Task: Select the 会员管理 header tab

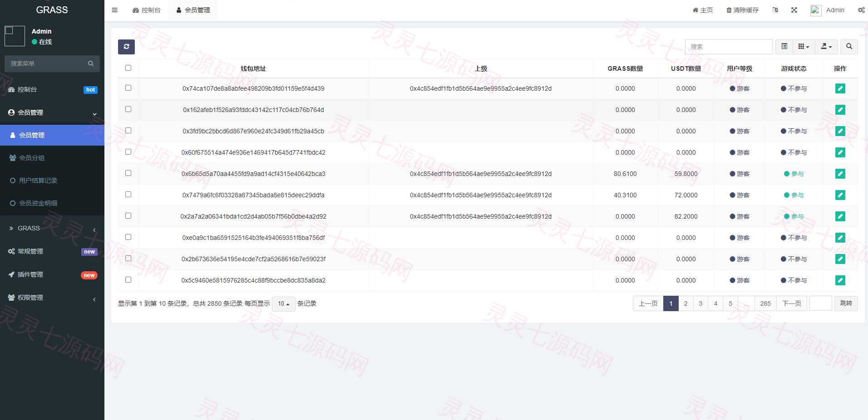Action: 193,10
